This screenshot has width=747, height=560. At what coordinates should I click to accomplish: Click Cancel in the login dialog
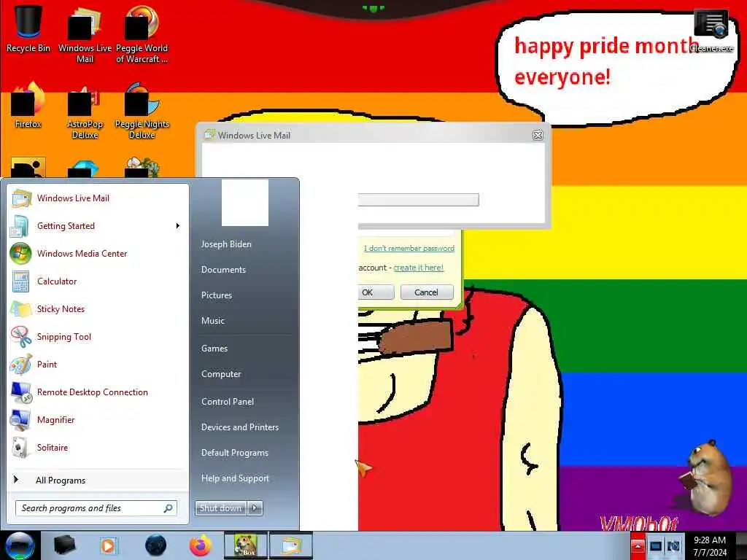[x=427, y=292]
